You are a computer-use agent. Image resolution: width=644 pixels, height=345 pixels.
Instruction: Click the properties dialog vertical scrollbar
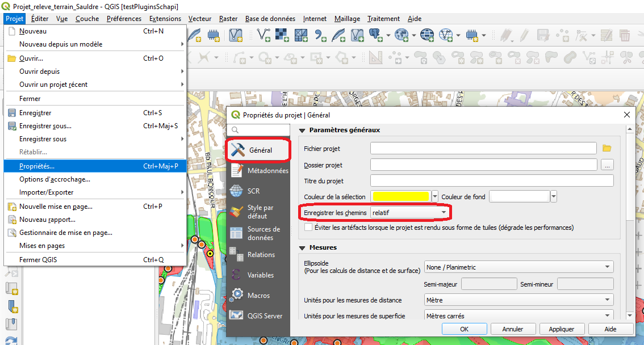pos(630,222)
